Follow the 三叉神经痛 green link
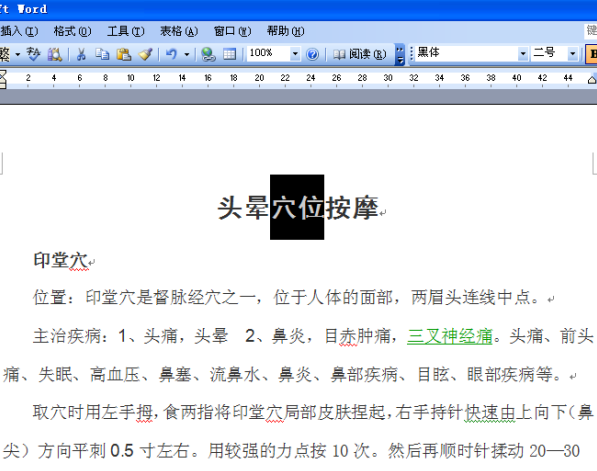The image size is (597, 471). [x=450, y=337]
